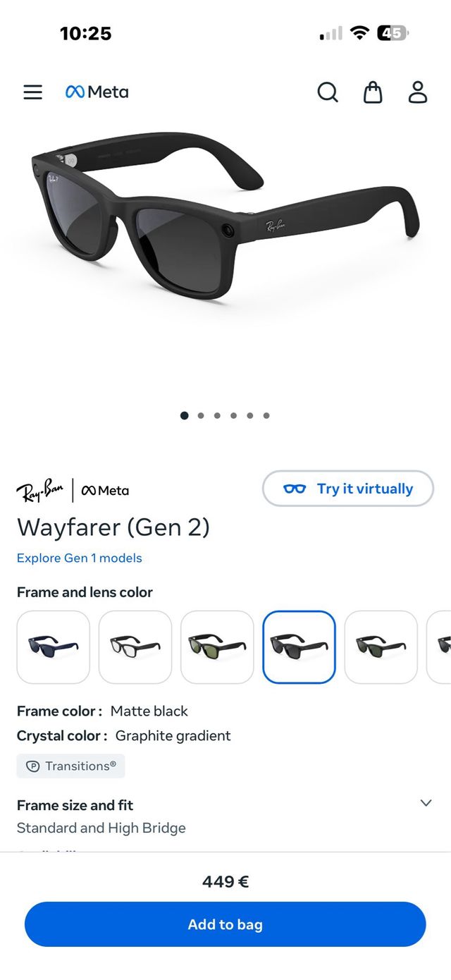
Task: Expand the Frame size and fit chevron
Action: point(426,803)
